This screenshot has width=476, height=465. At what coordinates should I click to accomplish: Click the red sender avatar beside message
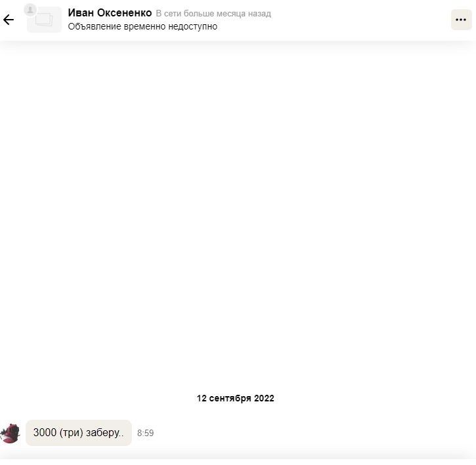click(x=11, y=434)
